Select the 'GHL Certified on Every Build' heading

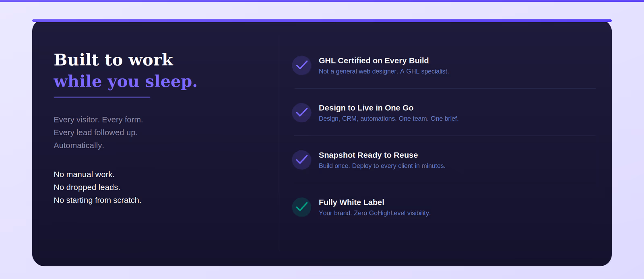point(374,60)
